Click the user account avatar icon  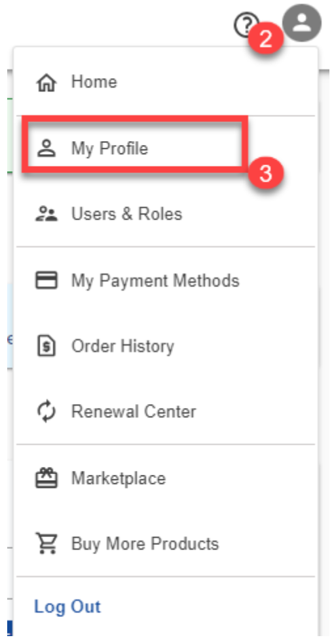pos(303,23)
